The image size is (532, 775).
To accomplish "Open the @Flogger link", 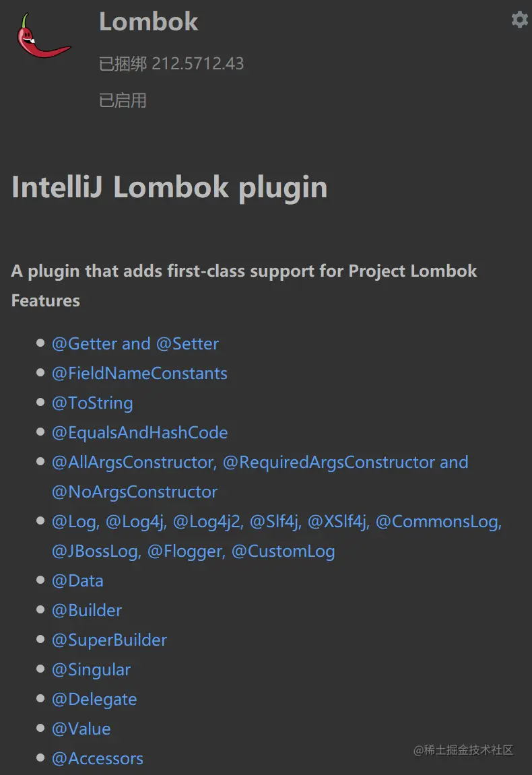I will pyautogui.click(x=185, y=551).
